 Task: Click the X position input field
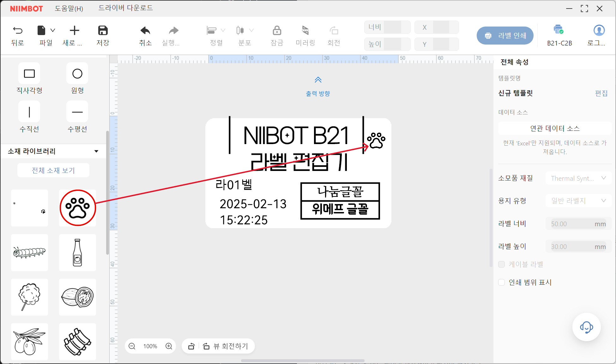pyautogui.click(x=437, y=27)
